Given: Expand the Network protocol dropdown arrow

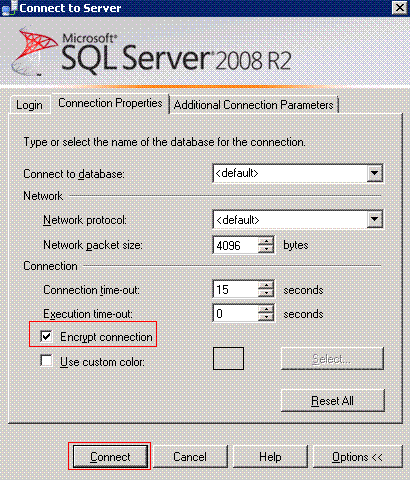Looking at the screenshot, I should (374, 219).
